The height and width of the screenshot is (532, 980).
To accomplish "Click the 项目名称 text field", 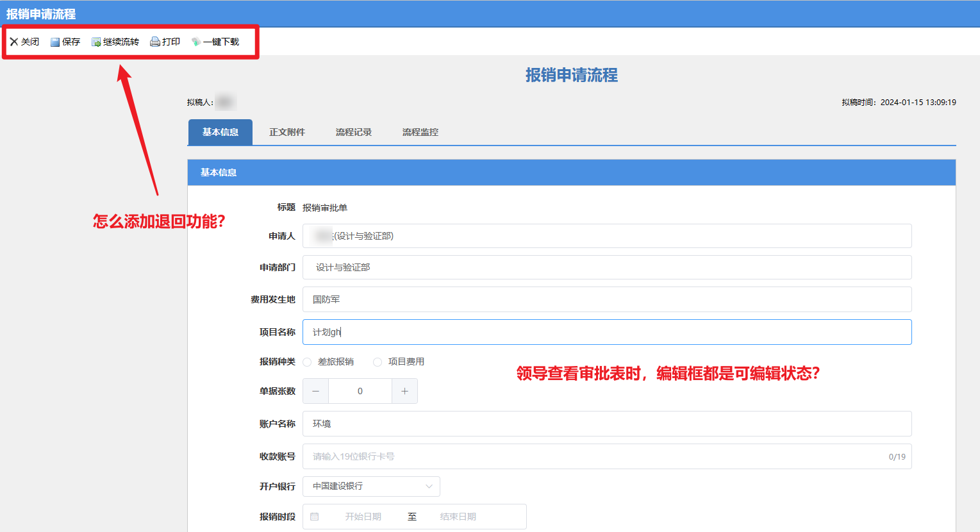I will pyautogui.click(x=606, y=332).
